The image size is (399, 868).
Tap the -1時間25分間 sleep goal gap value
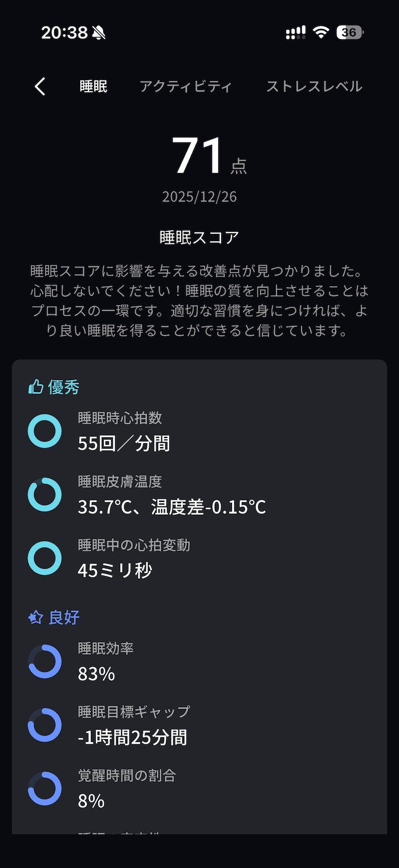(x=132, y=738)
